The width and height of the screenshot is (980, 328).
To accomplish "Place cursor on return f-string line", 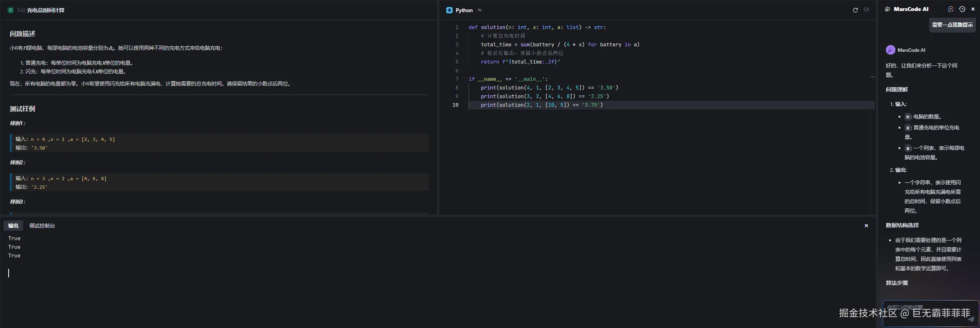I will coord(520,62).
